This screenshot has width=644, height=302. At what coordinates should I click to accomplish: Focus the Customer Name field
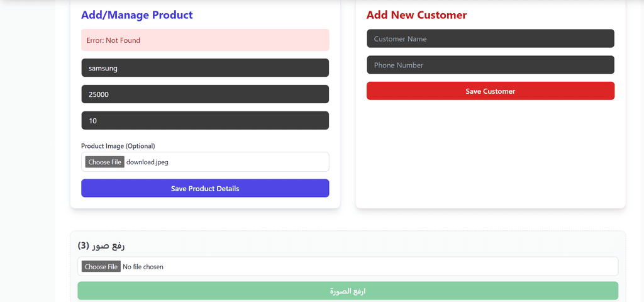(x=490, y=39)
